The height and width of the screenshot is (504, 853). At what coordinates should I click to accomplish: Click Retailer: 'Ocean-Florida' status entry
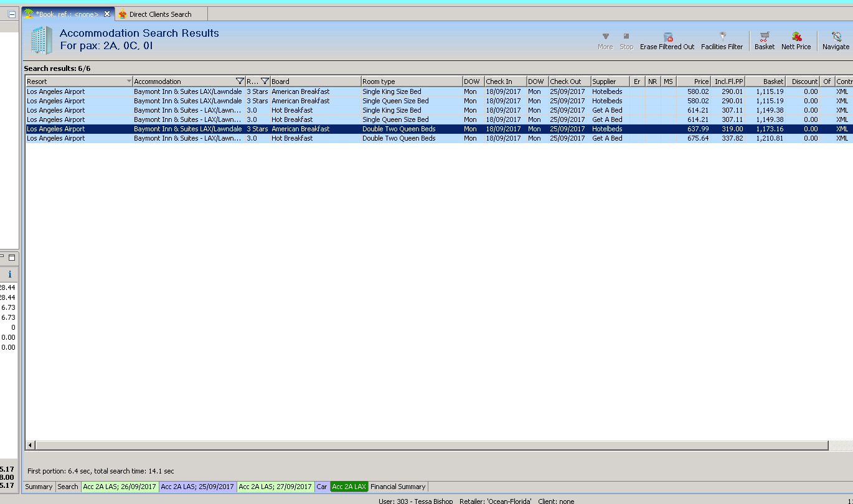tap(496, 501)
